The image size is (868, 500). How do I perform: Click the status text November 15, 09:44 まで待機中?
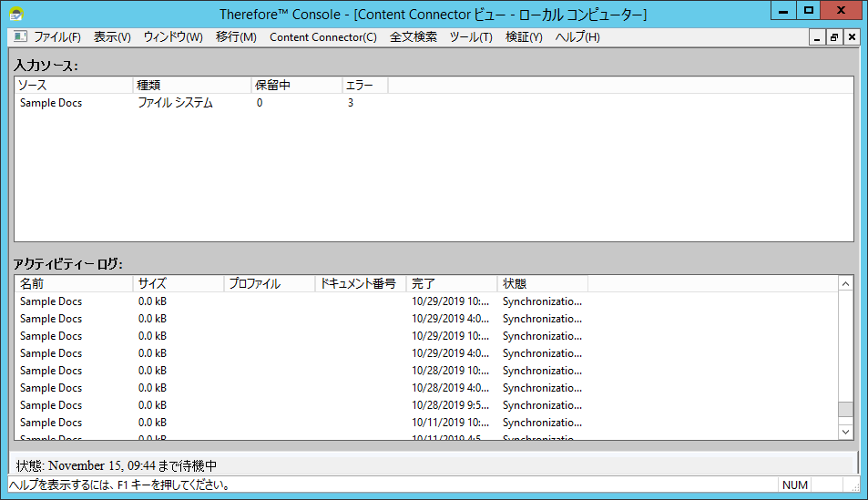132,465
